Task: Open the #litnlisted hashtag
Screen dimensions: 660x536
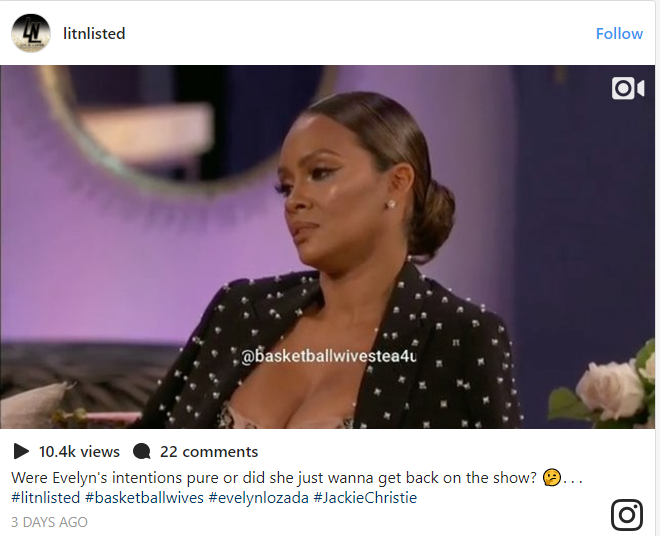Action: click(45, 498)
